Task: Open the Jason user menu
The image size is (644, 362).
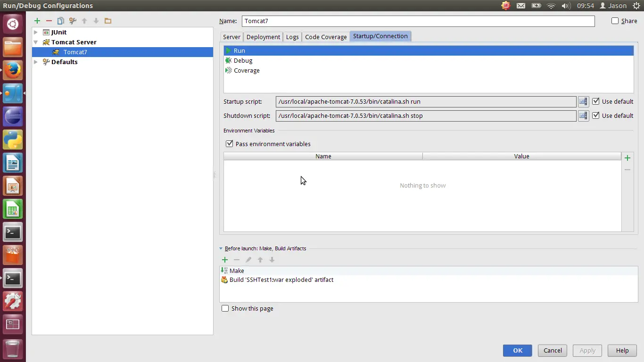Action: 613,6
